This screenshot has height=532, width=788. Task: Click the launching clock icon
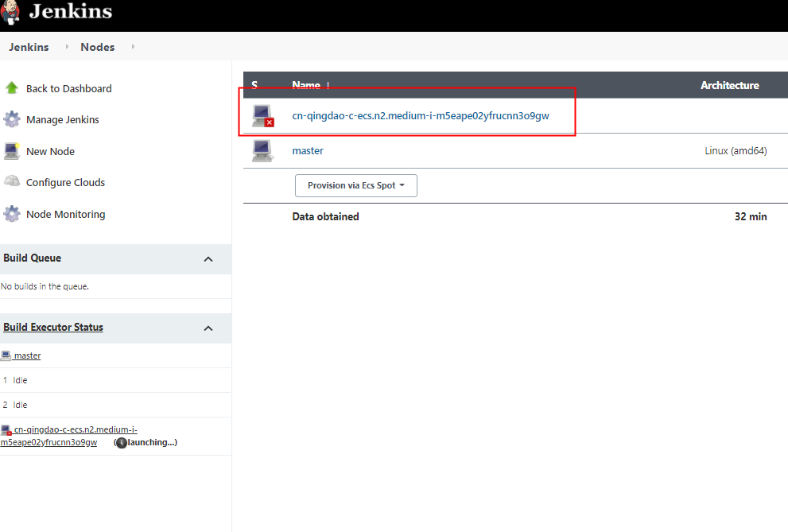(121, 443)
